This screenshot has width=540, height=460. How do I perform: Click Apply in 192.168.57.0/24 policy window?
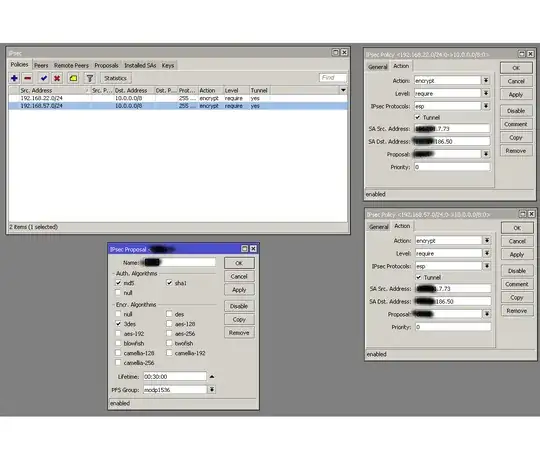click(517, 254)
